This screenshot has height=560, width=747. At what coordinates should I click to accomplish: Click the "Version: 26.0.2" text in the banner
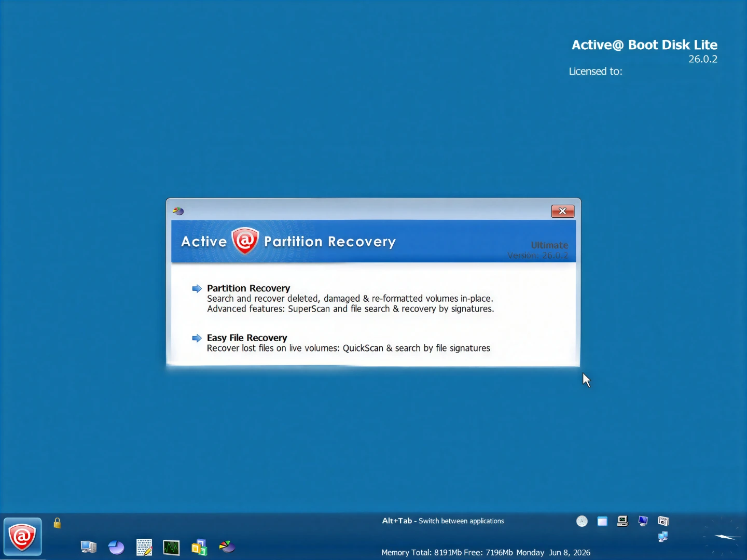[x=538, y=256]
